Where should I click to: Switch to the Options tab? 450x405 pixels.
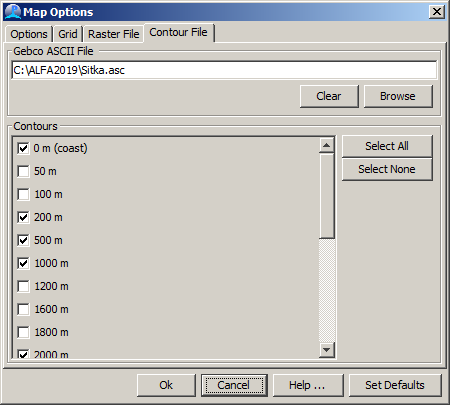point(29,34)
